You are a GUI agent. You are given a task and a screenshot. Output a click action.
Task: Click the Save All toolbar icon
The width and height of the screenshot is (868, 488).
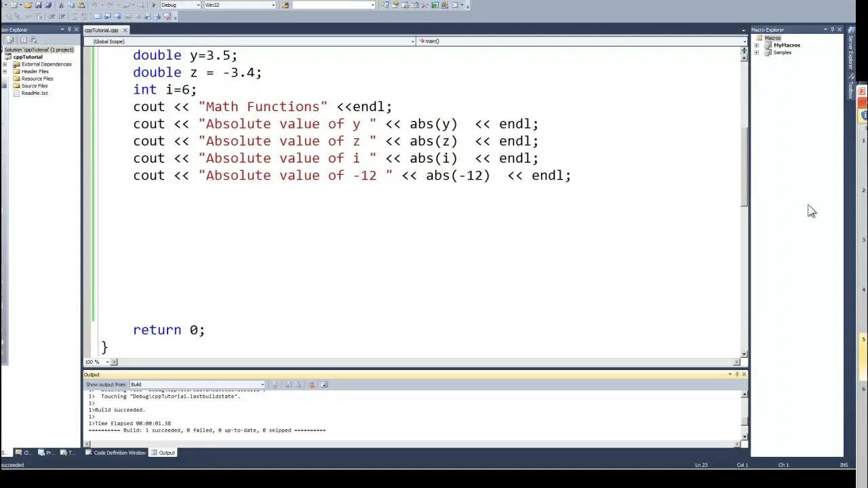48,5
